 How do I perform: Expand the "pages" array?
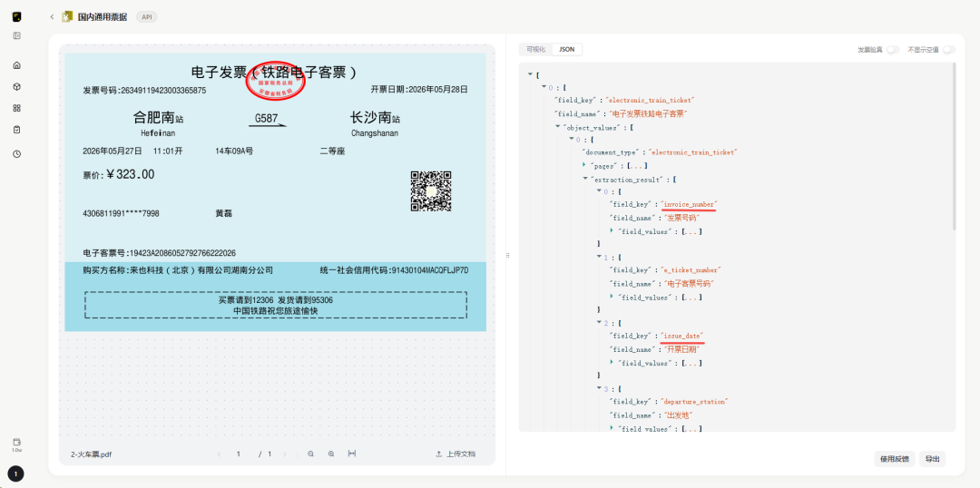(583, 166)
